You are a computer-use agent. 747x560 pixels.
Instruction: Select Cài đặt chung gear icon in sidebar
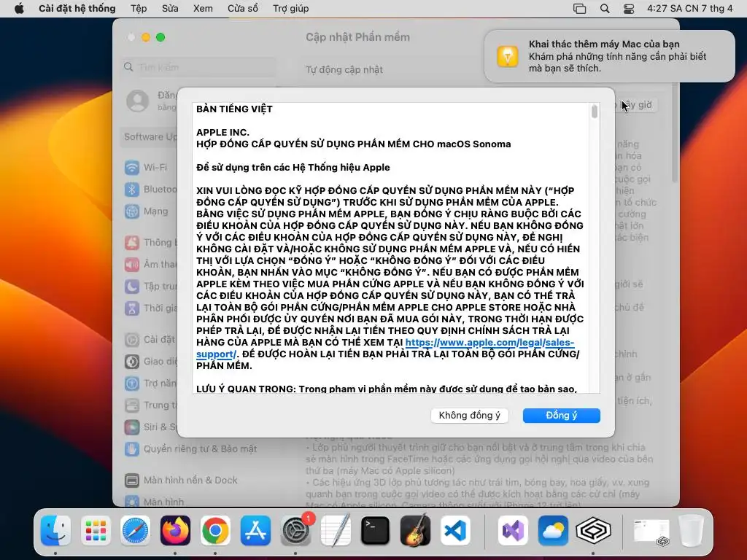[x=132, y=340]
